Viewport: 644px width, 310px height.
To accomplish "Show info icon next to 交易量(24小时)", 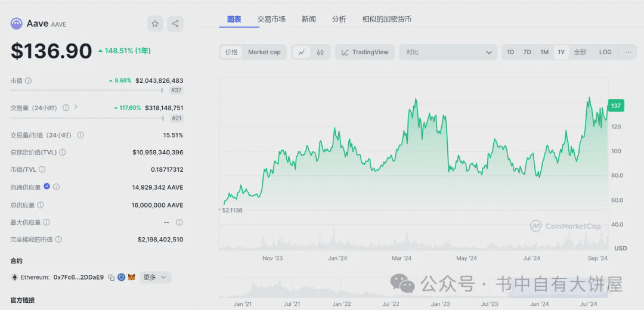I will pyautogui.click(x=66, y=107).
